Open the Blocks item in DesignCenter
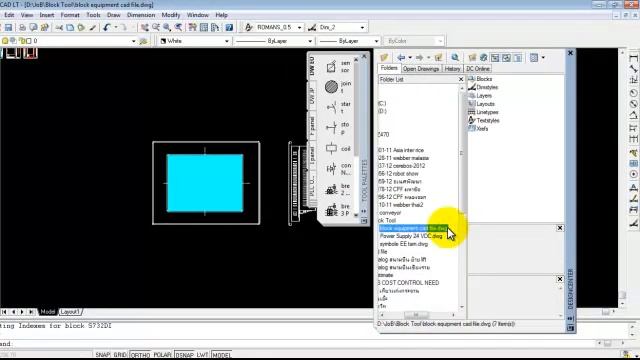Viewport: 640px width, 360px height. tap(480, 79)
